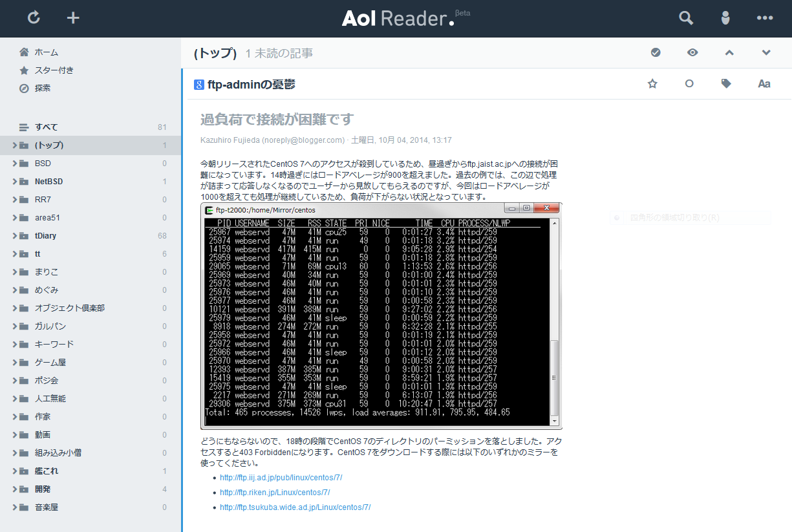
Task: Mark all as read checkmark icon
Action: (656, 52)
